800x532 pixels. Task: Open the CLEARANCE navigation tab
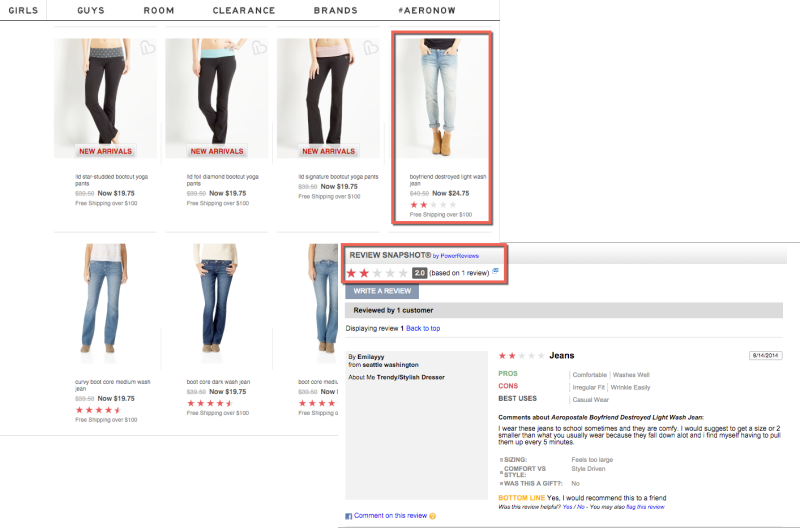click(x=244, y=10)
